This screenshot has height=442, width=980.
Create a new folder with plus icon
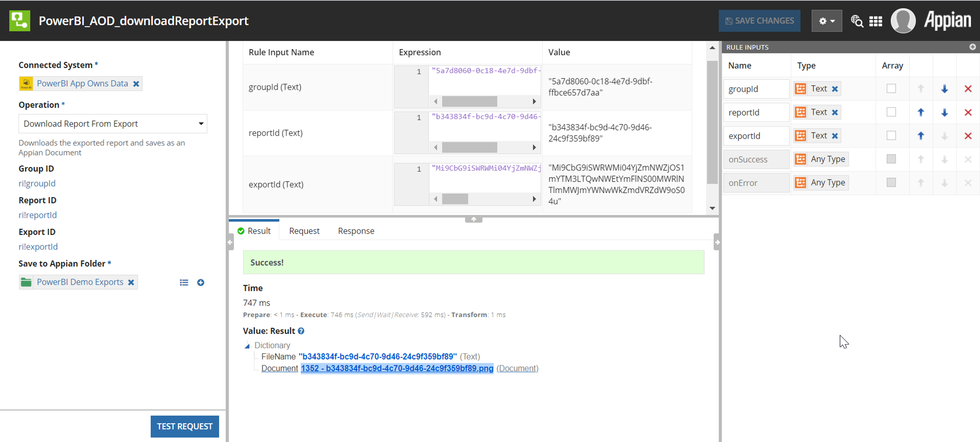(201, 282)
